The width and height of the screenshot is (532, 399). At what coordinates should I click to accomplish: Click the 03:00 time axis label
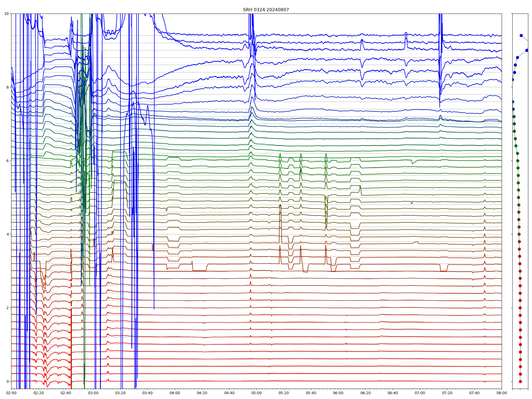(93, 393)
